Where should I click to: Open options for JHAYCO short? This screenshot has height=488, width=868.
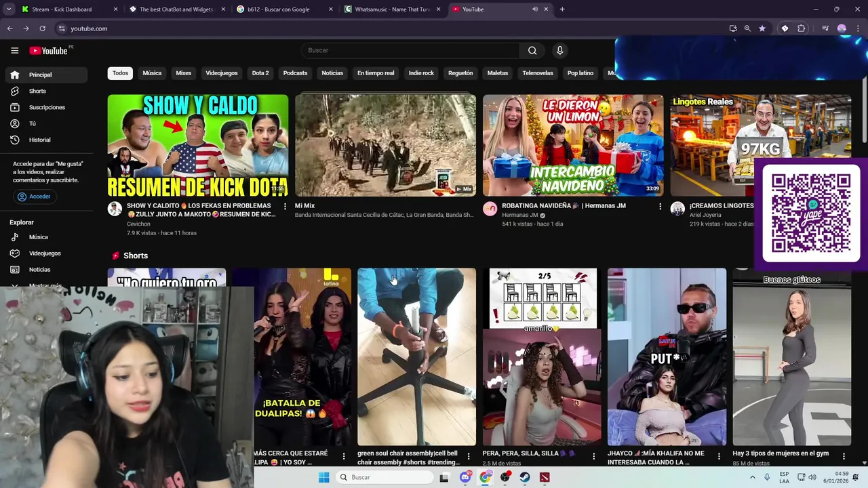[719, 456]
